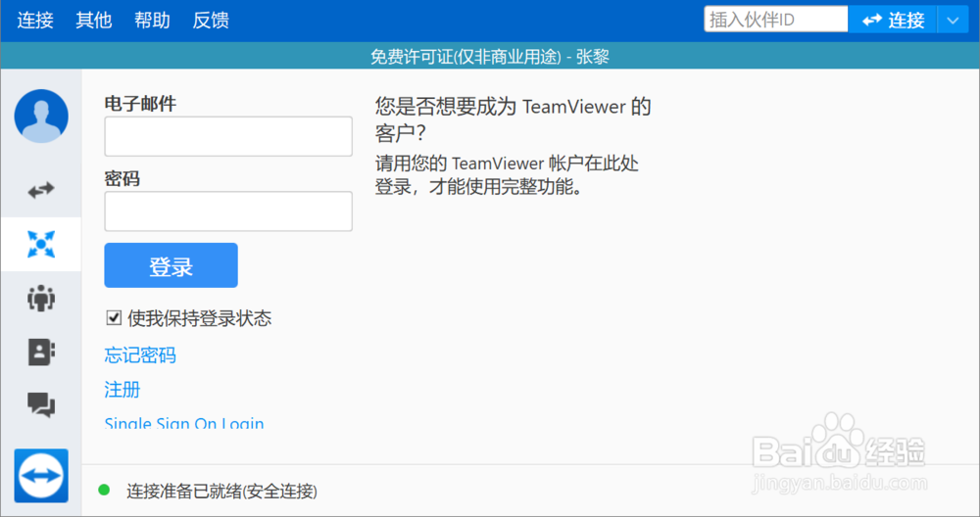Click the TeamViewer logo icon
This screenshot has width=980, height=517.
(41, 476)
